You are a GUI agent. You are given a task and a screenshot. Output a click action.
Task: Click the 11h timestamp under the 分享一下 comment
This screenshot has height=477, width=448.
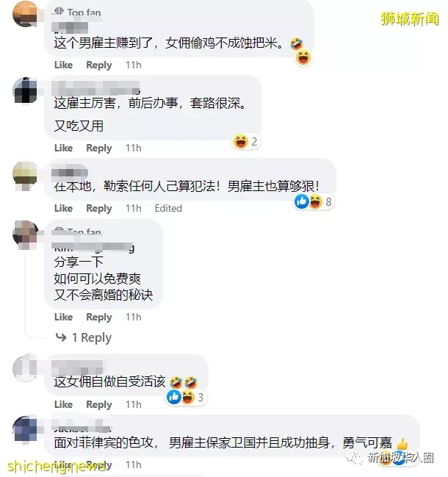tap(134, 317)
